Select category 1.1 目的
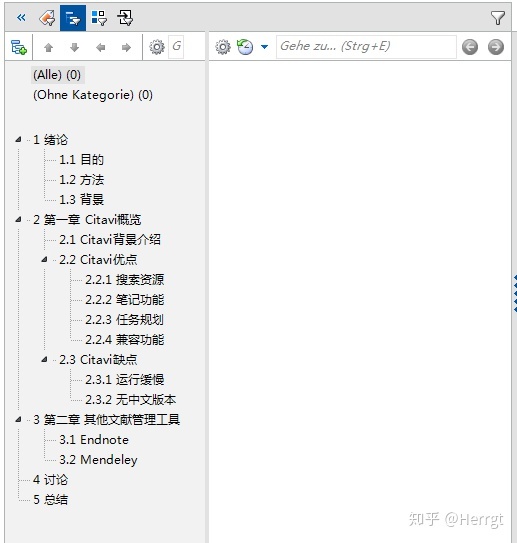 tap(81, 160)
